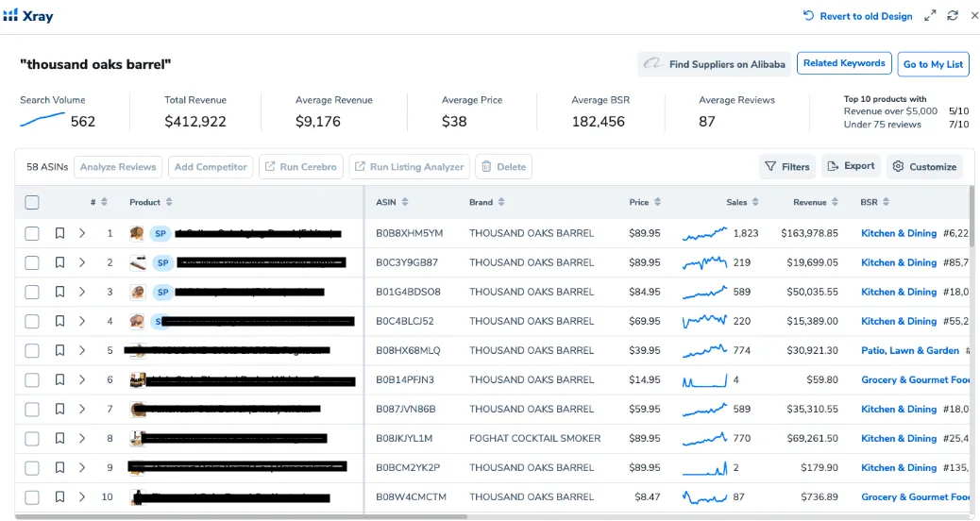Click the Analyze Reviews button
This screenshot has height=521, width=980.
pyautogui.click(x=118, y=167)
